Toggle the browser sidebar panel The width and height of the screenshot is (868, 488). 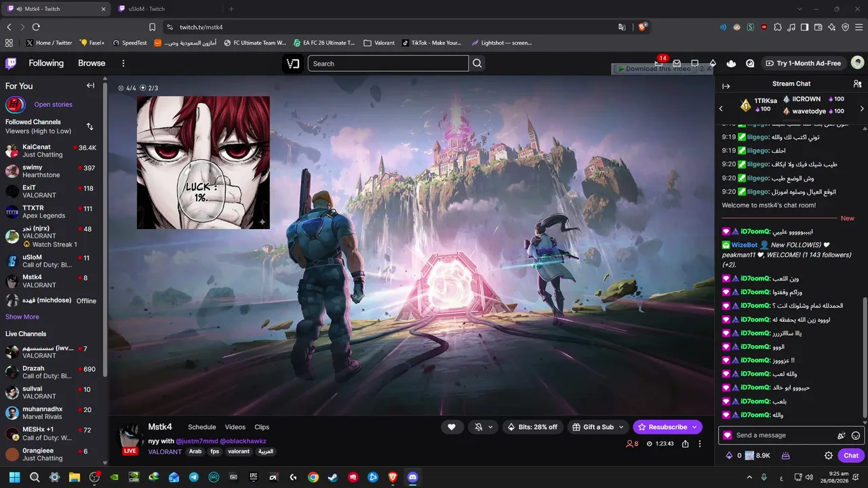[804, 27]
